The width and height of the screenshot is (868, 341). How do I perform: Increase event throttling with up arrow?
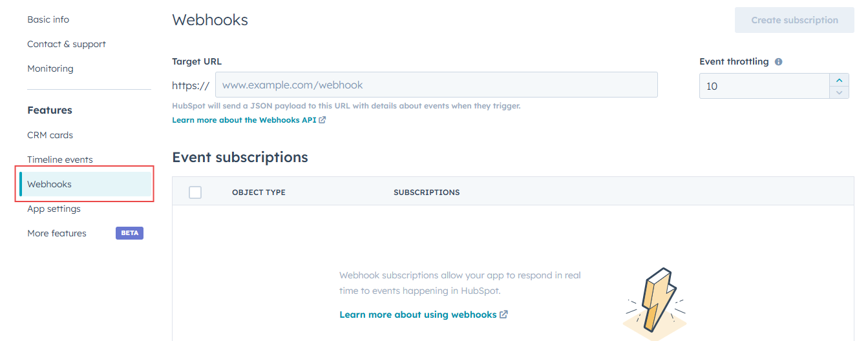pyautogui.click(x=839, y=79)
